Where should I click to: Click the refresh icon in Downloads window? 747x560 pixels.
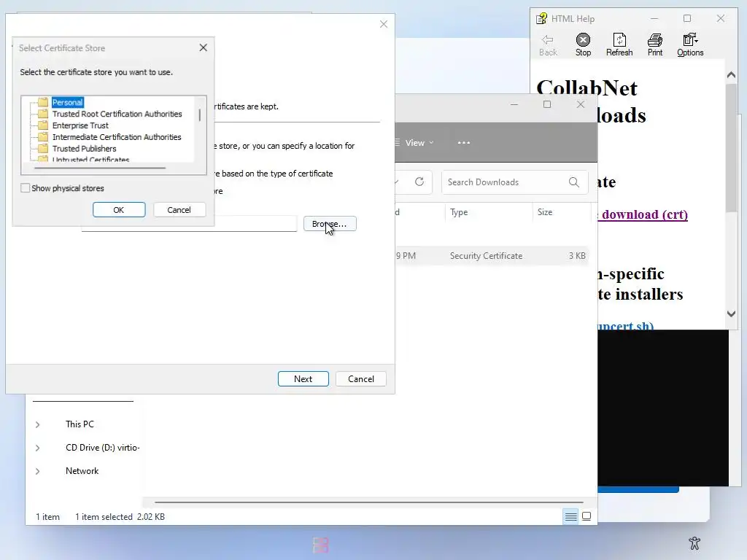pyautogui.click(x=419, y=182)
